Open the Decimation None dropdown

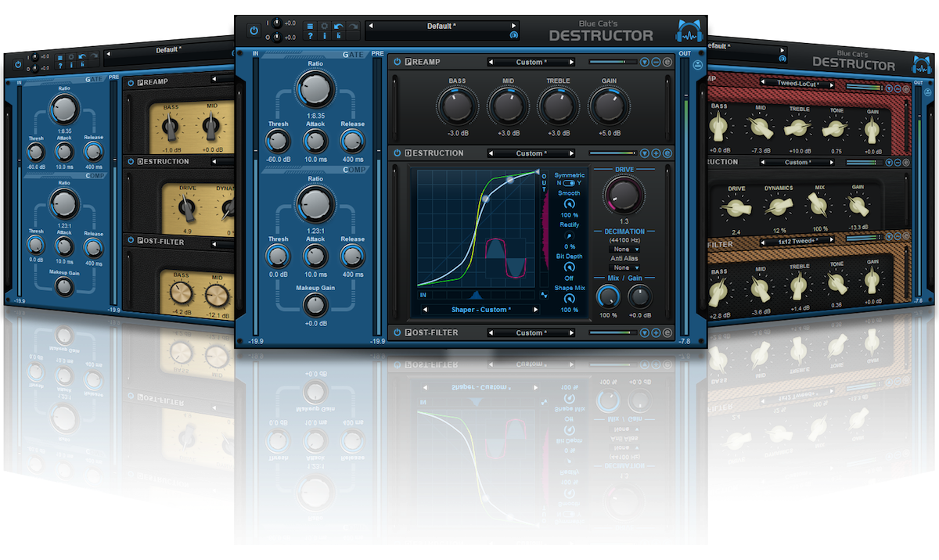pyautogui.click(x=624, y=249)
